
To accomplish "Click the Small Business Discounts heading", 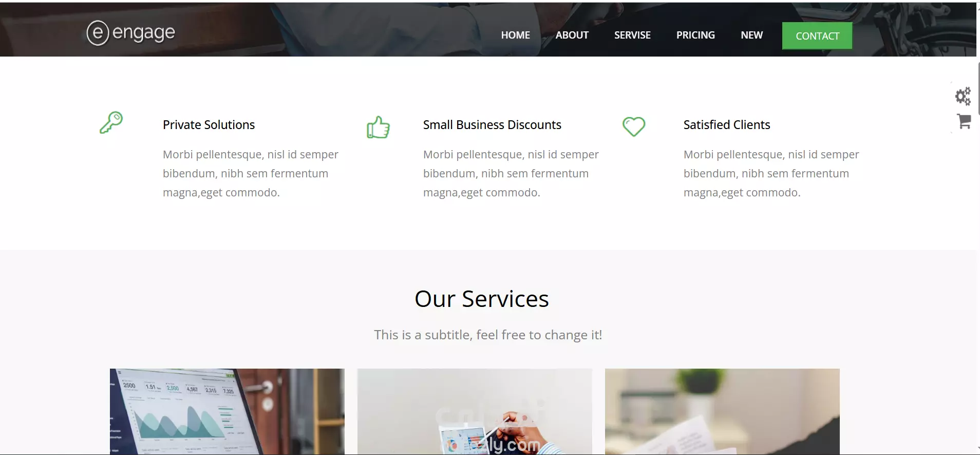I will pyautogui.click(x=492, y=125).
